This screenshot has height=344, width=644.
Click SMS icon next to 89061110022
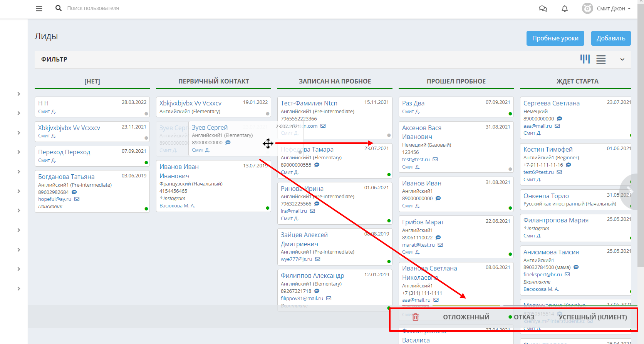(438, 237)
